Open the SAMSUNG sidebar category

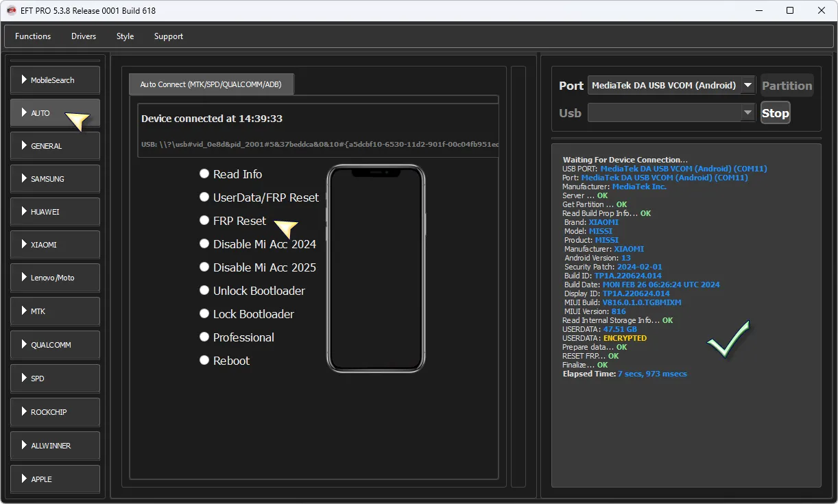coord(55,179)
